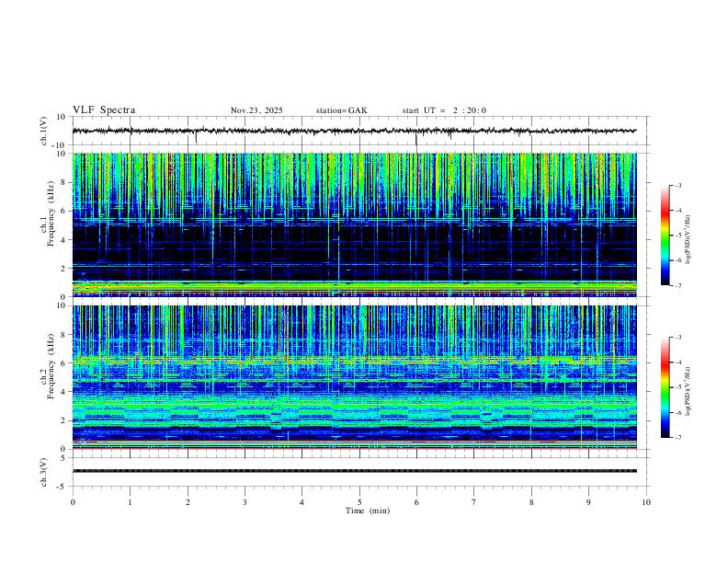Image resolution: width=728 pixels, height=563 pixels.
Task: Click the ch.1 waveform trace
Action: click(354, 131)
